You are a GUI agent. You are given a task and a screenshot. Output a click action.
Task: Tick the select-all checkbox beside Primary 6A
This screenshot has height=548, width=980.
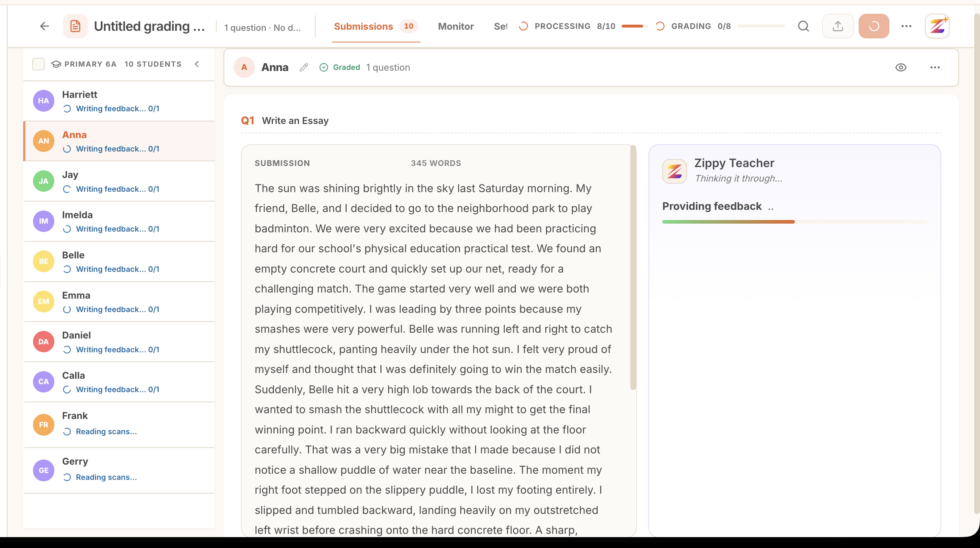(x=38, y=64)
